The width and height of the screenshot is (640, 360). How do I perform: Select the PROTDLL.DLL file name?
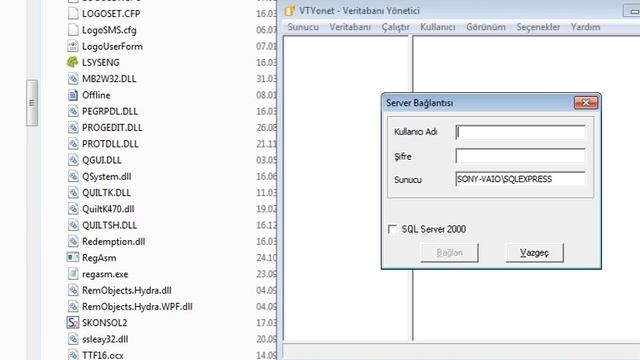[x=110, y=144]
